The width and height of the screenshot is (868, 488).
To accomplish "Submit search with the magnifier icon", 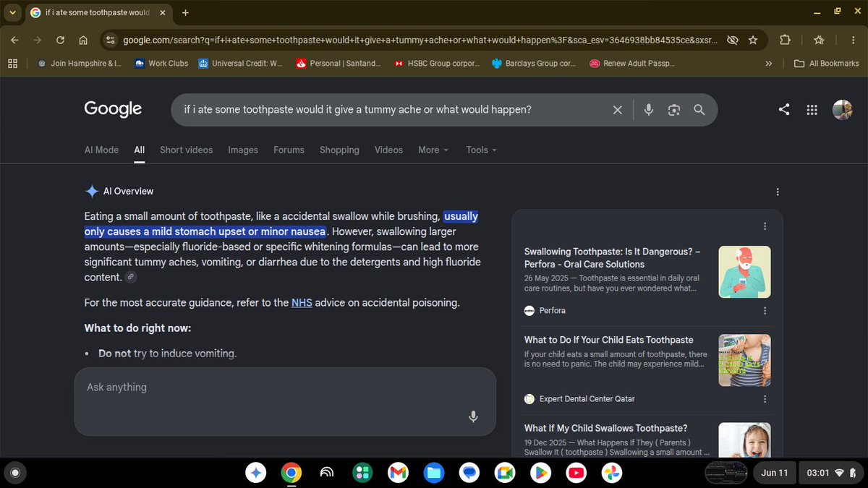I will pos(699,110).
